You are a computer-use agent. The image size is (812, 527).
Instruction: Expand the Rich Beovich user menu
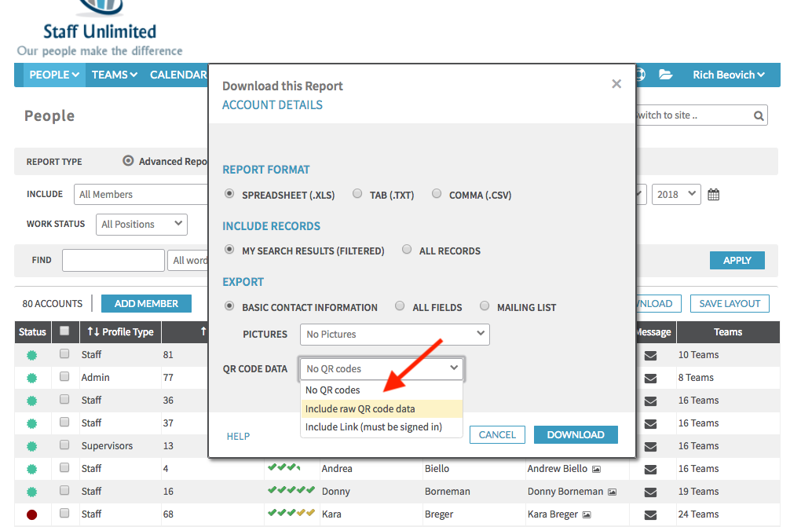pyautogui.click(x=728, y=75)
